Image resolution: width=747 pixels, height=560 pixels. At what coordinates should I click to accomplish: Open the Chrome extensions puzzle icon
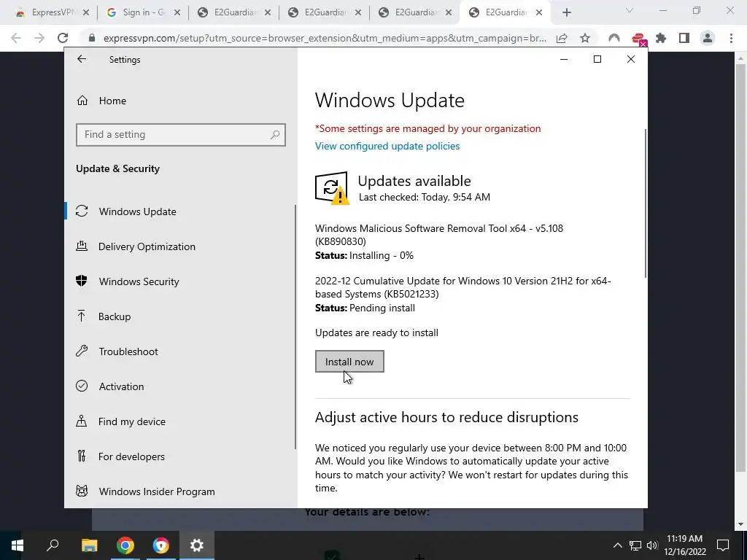661,38
